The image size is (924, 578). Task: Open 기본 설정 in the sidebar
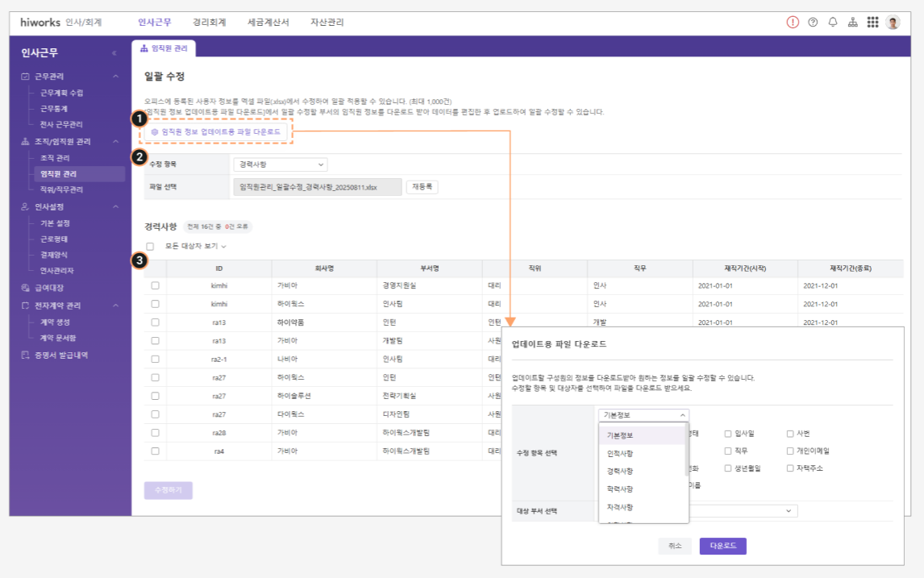(x=55, y=223)
